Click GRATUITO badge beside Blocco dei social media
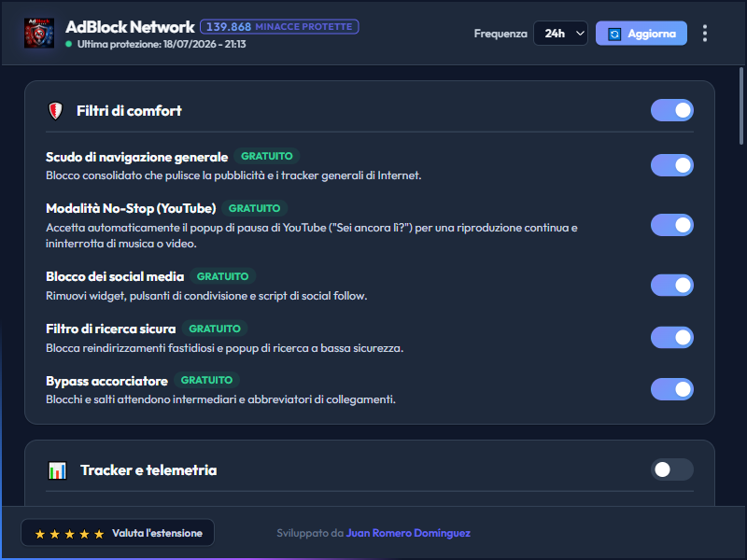This screenshot has width=747, height=560. [222, 276]
